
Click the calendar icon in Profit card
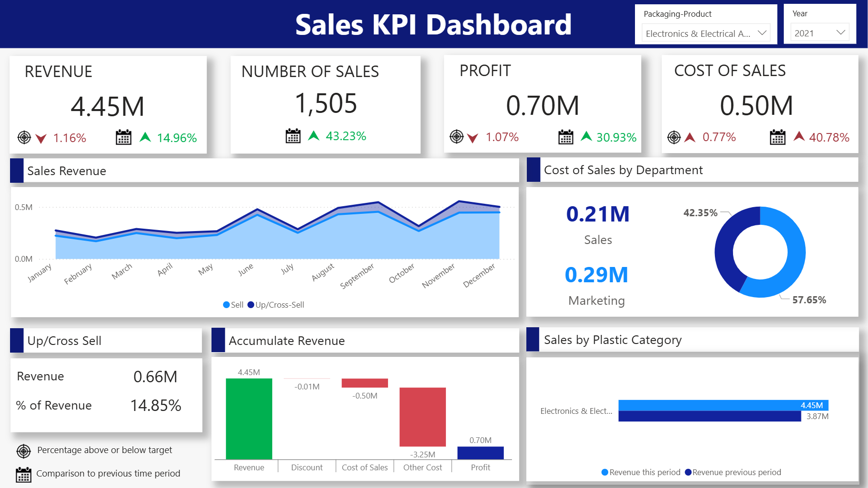pyautogui.click(x=566, y=137)
